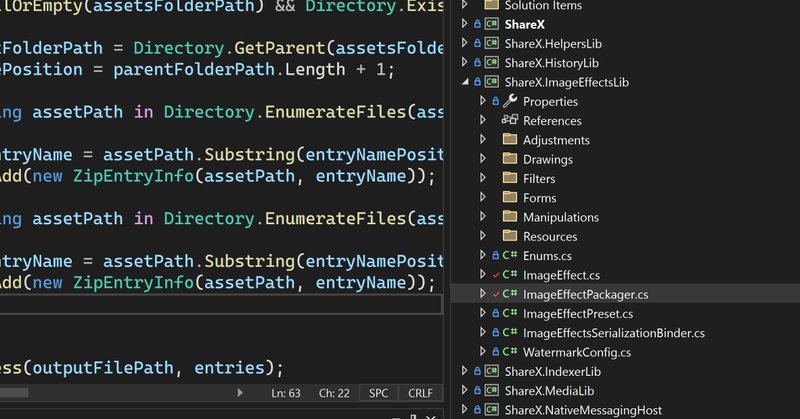Expand the WatermarkConfig.cs file node
Screen dimensions: 800x419
click(x=483, y=352)
